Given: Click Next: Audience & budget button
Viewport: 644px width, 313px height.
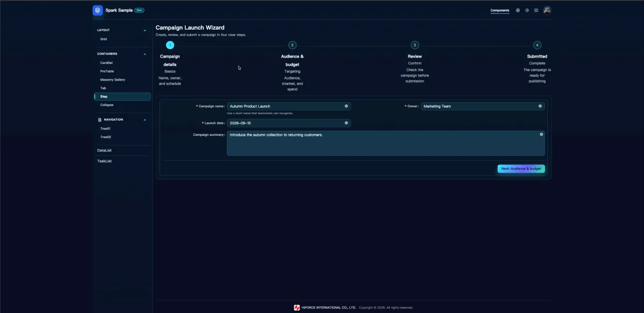Looking at the screenshot, I should tap(521, 169).
